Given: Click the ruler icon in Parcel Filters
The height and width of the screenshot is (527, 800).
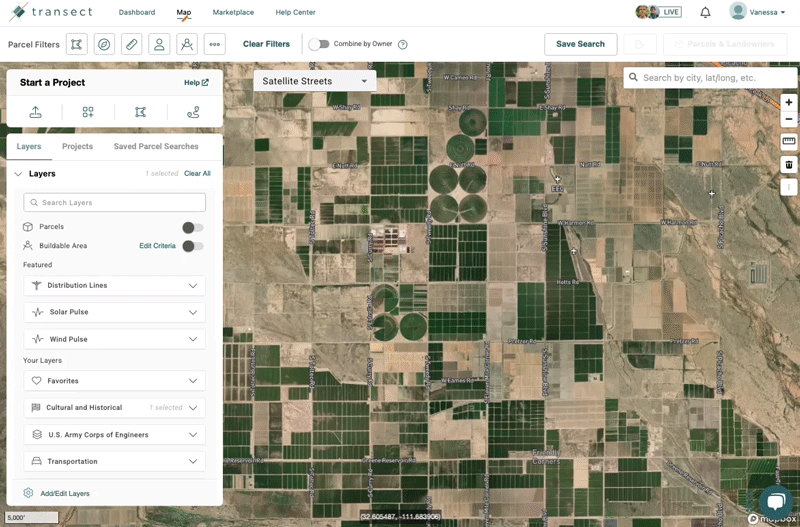Looking at the screenshot, I should pos(131,44).
